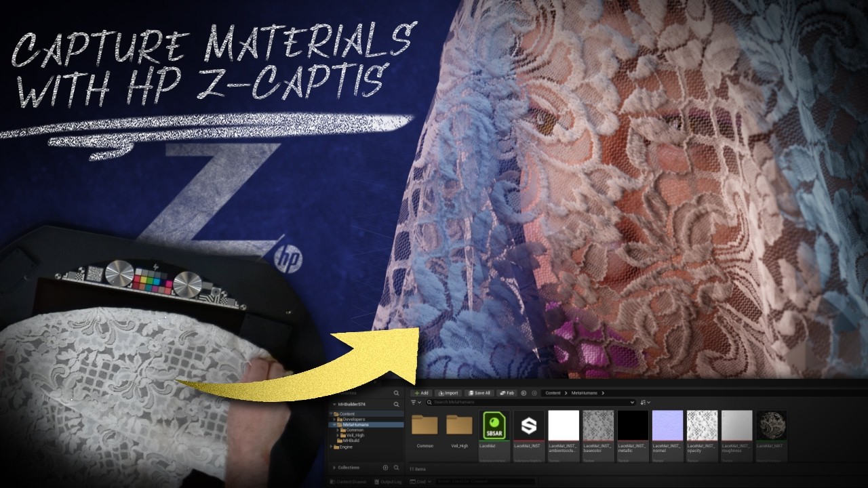Viewport: 868px width, 488px height.
Task: Select the LaceMat_INST_roughness texture
Action: click(736, 435)
